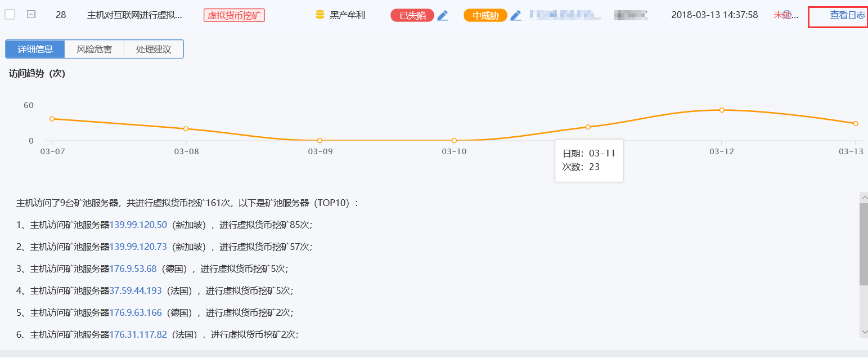This screenshot has width=868, height=358.
Task: Collapse row 28 details with minus box
Action: pyautogui.click(x=32, y=15)
